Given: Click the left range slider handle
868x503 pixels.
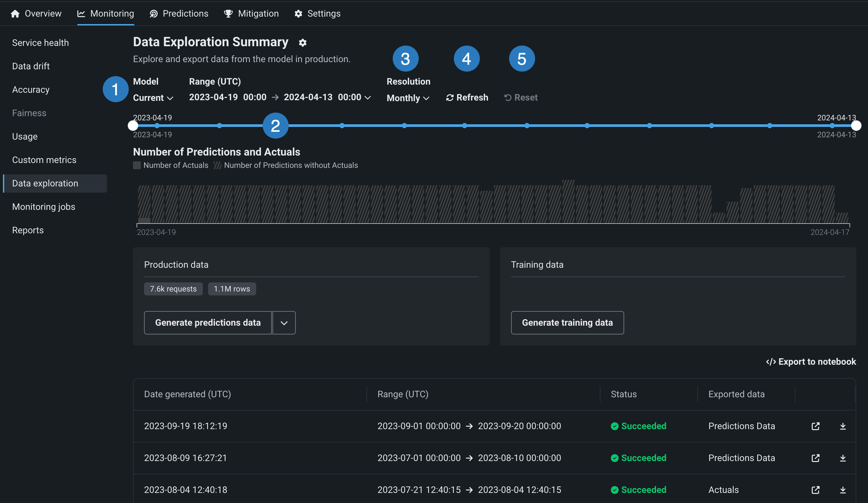Looking at the screenshot, I should tap(133, 126).
